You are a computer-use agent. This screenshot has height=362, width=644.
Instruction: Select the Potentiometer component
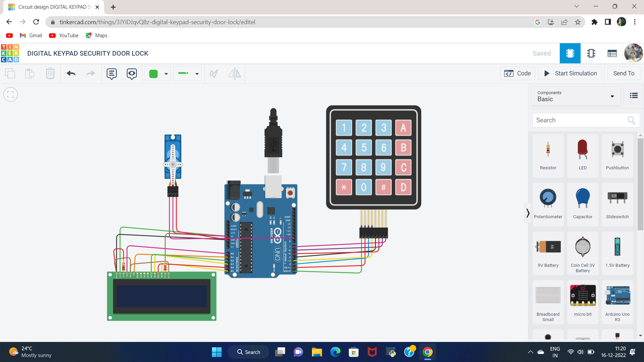point(548,204)
